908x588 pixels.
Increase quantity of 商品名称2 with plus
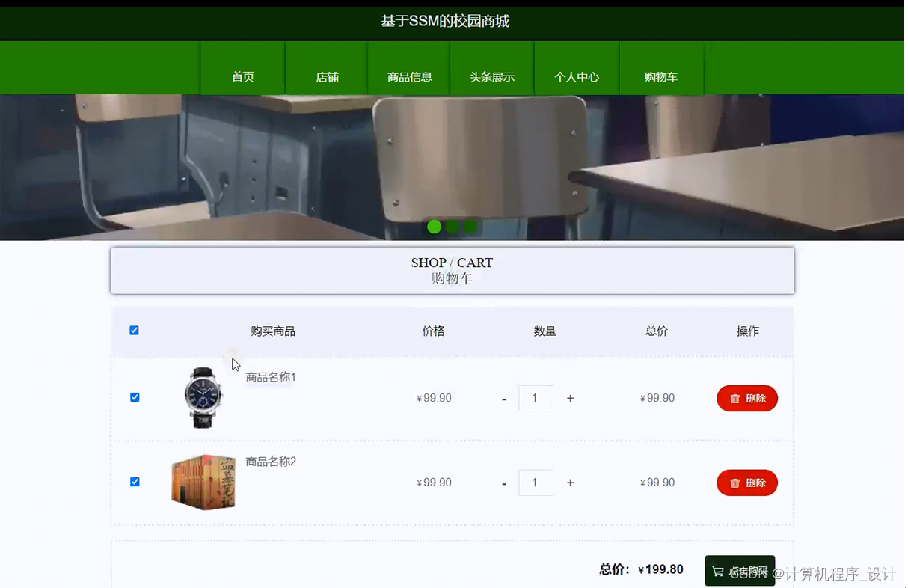(x=570, y=483)
